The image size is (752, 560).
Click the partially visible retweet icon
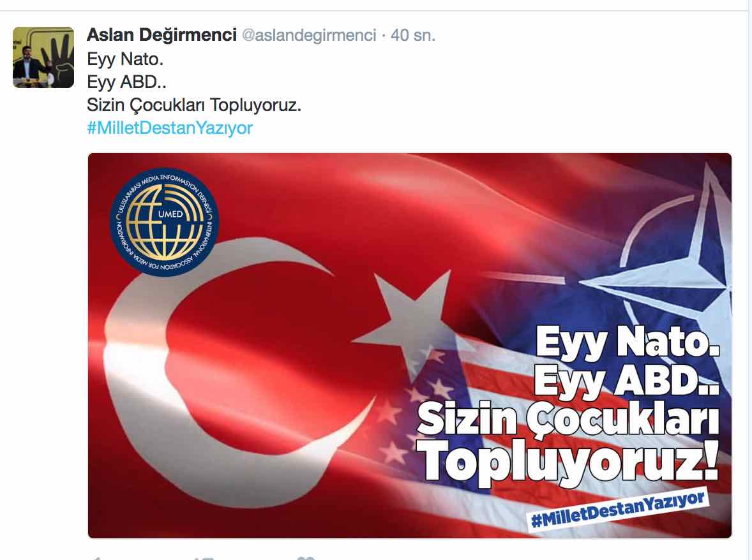click(204, 557)
